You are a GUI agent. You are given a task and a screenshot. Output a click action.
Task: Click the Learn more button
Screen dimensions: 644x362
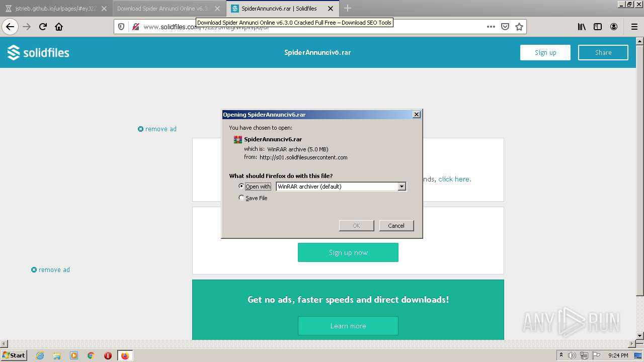coord(348,326)
